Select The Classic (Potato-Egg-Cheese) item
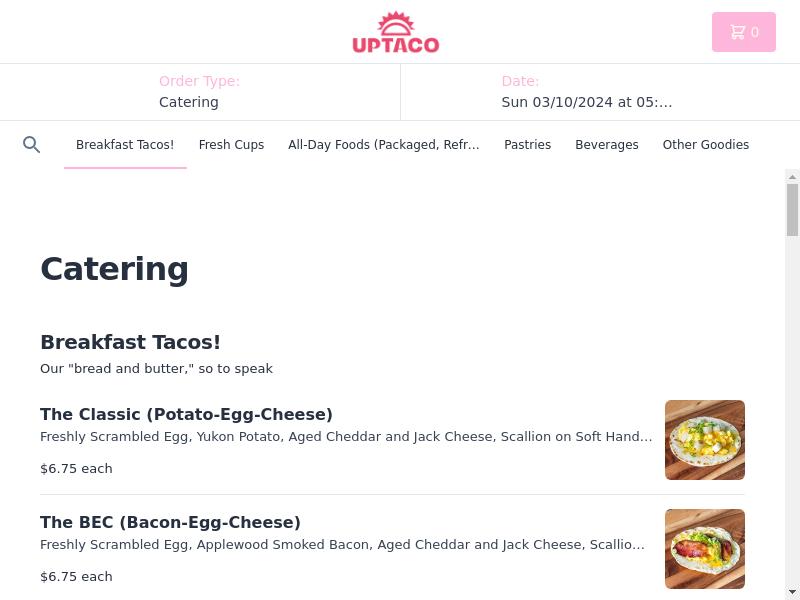The image size is (800, 600). click(x=186, y=414)
